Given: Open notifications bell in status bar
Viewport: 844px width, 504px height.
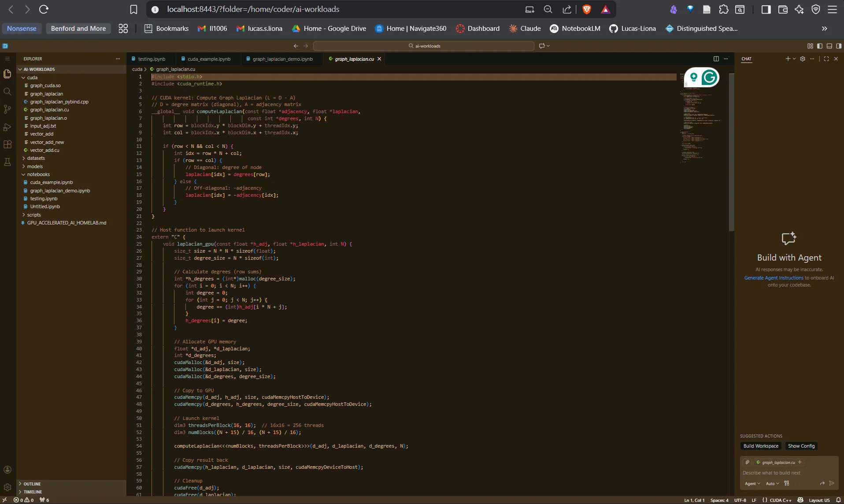Looking at the screenshot, I should [838, 500].
